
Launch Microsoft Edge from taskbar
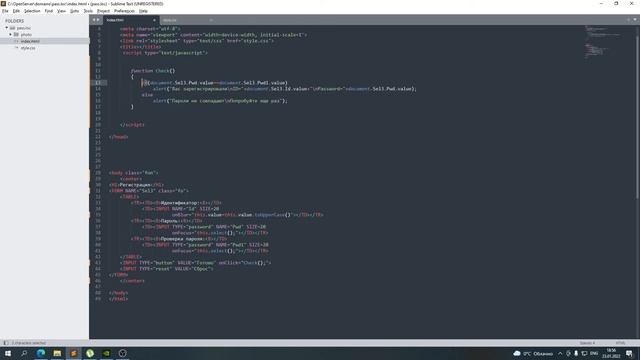[x=41, y=353]
